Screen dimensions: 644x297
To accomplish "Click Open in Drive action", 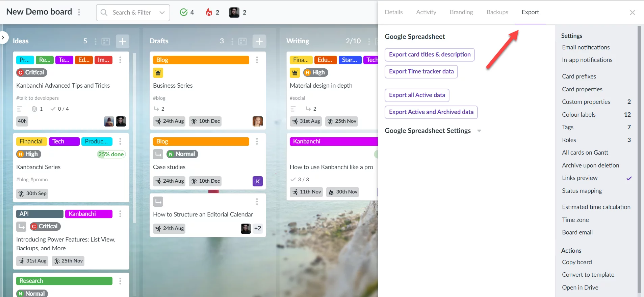I will point(580,288).
